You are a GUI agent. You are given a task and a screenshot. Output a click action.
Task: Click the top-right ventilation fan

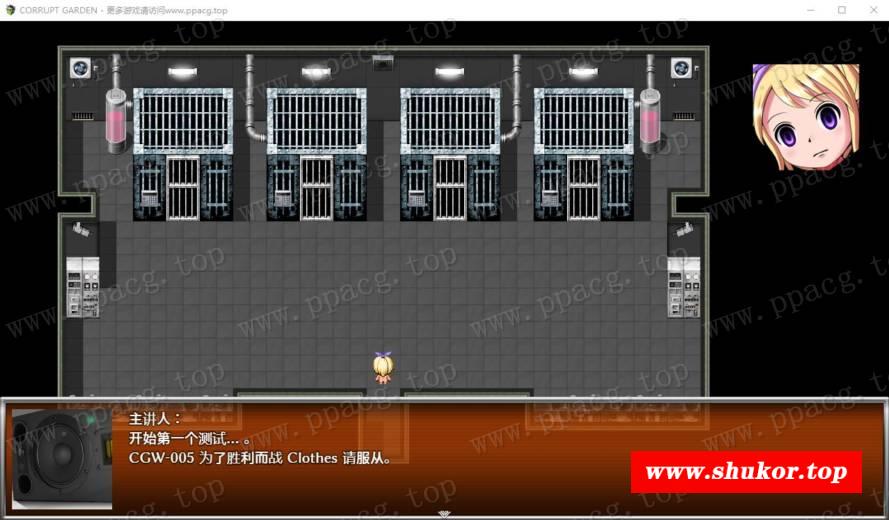(x=681, y=68)
